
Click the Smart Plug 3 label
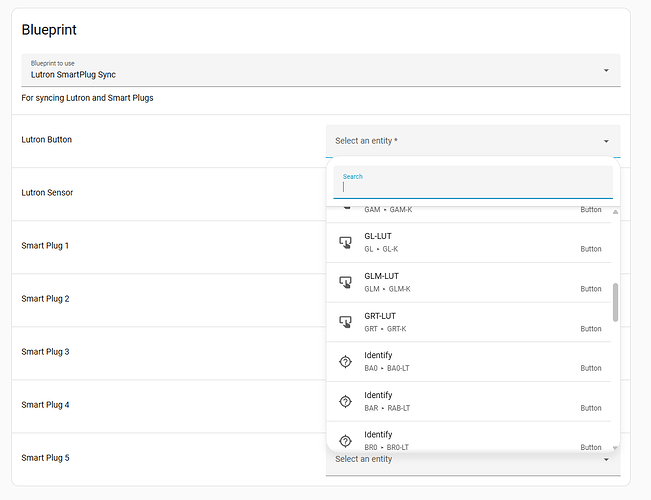[x=45, y=352]
